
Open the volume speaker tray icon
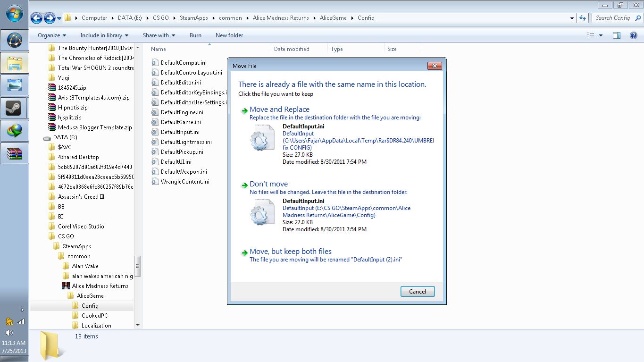(x=9, y=333)
